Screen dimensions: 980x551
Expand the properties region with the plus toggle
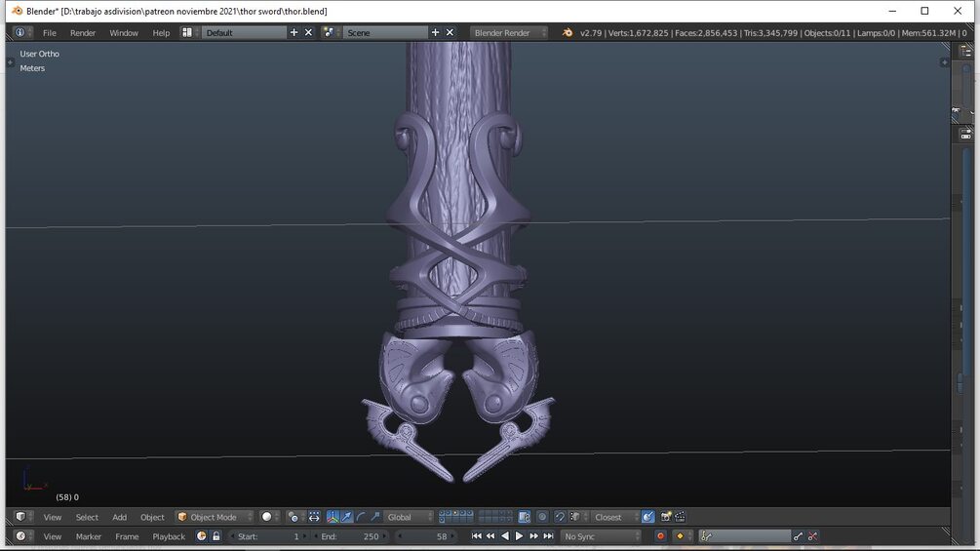click(x=944, y=62)
